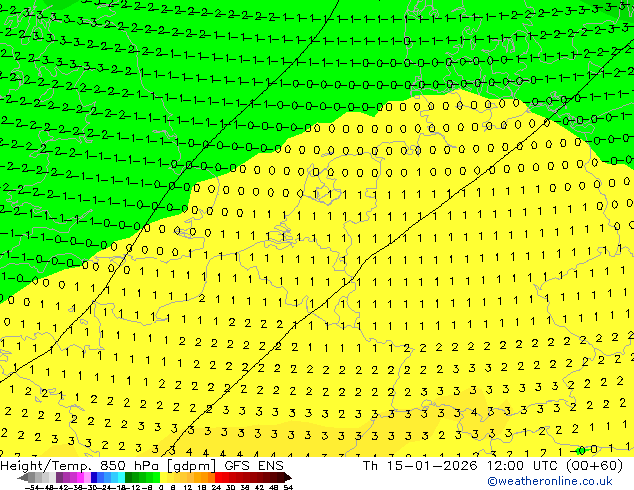Click the (00+60) forecast offset text
Image resolution: width=634 pixels, height=490 pixels.
(x=594, y=466)
